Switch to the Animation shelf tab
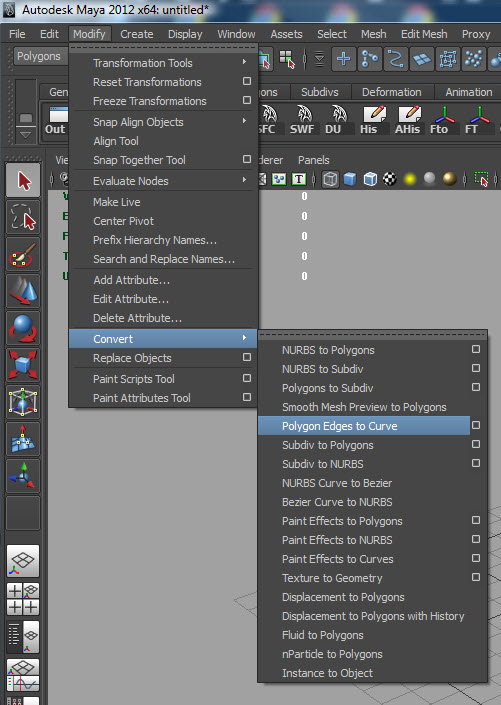Image resolution: width=501 pixels, height=705 pixels. [x=469, y=92]
